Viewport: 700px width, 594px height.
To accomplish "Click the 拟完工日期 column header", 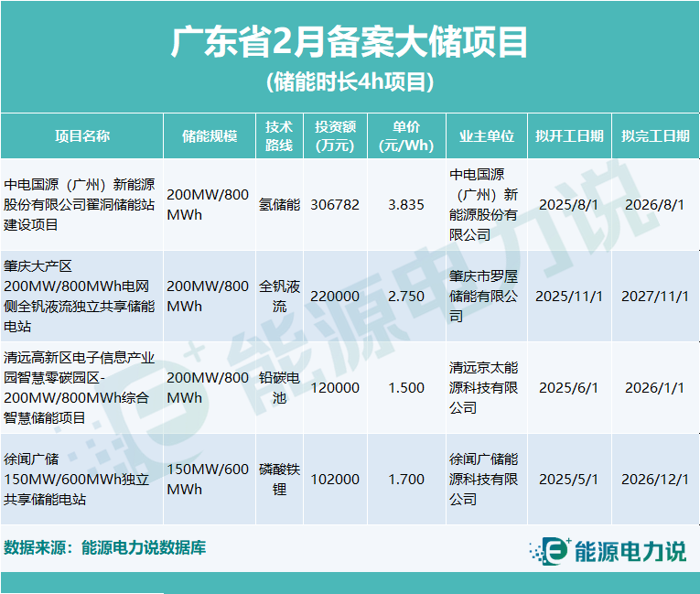I will 654,135.
